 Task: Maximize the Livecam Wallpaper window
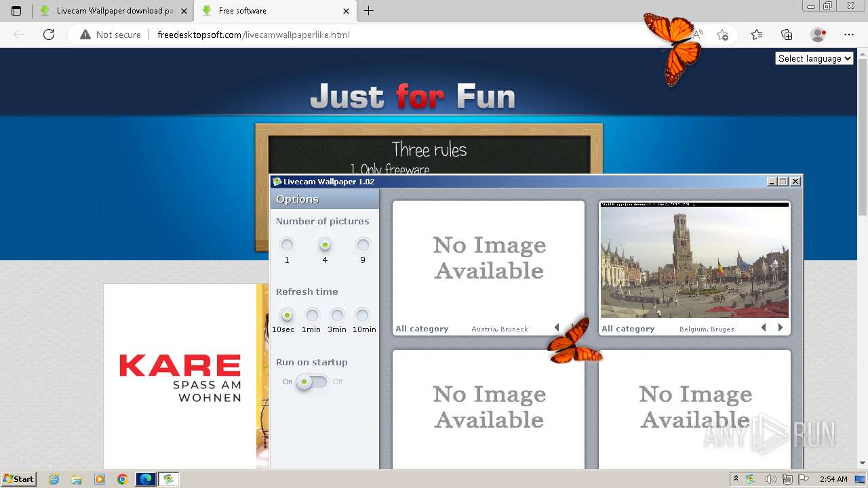[x=783, y=182]
